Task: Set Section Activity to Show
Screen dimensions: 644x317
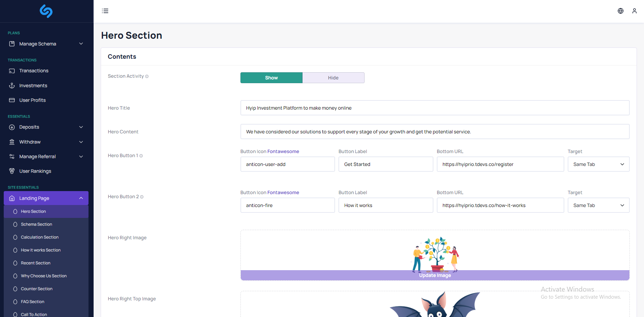Action: (x=271, y=78)
